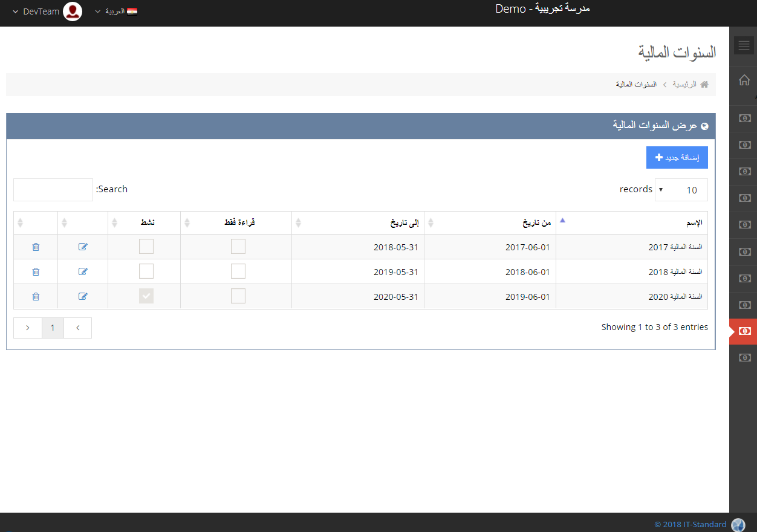Click the الرئيسية breadcrumb link
This screenshot has width=757, height=532.
[x=684, y=85]
